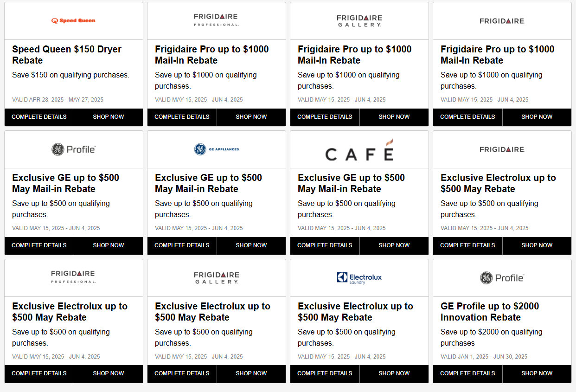View Complete Details for GE Appliances rebate
The image size is (576, 392).
(x=182, y=245)
